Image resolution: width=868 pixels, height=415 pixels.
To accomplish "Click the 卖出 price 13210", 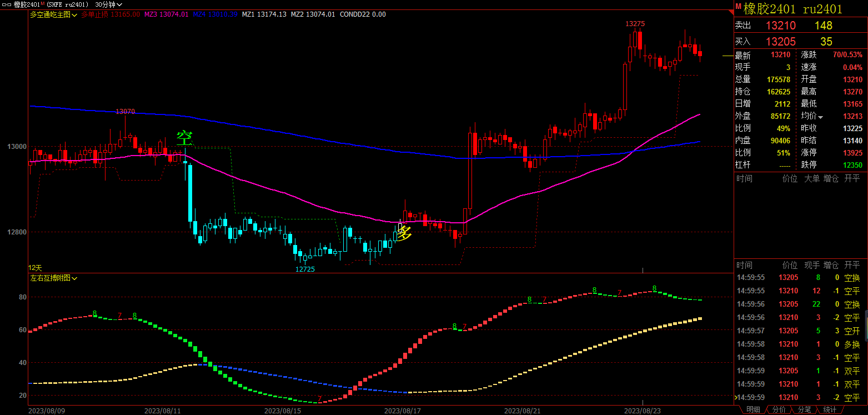I will click(x=781, y=26).
